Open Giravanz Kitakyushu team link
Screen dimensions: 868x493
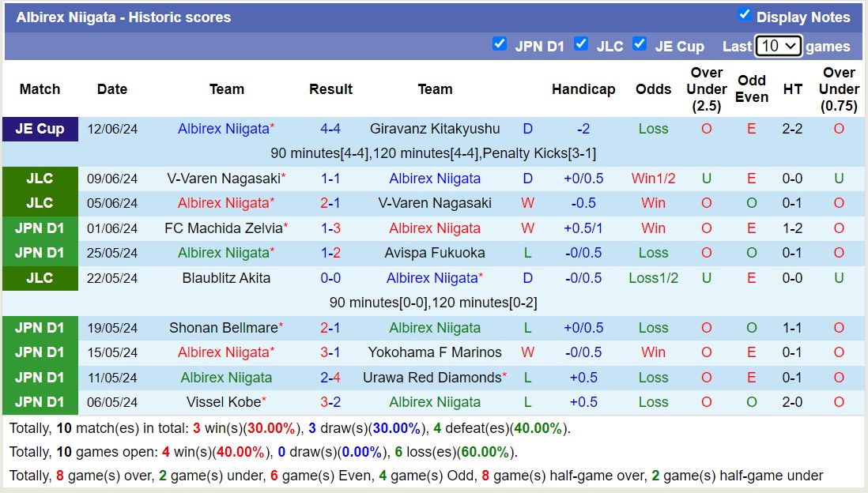tap(435, 129)
